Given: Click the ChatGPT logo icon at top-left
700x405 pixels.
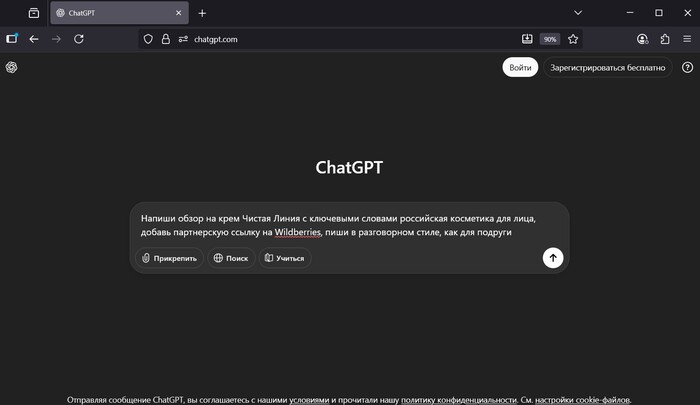Looking at the screenshot, I should point(12,67).
